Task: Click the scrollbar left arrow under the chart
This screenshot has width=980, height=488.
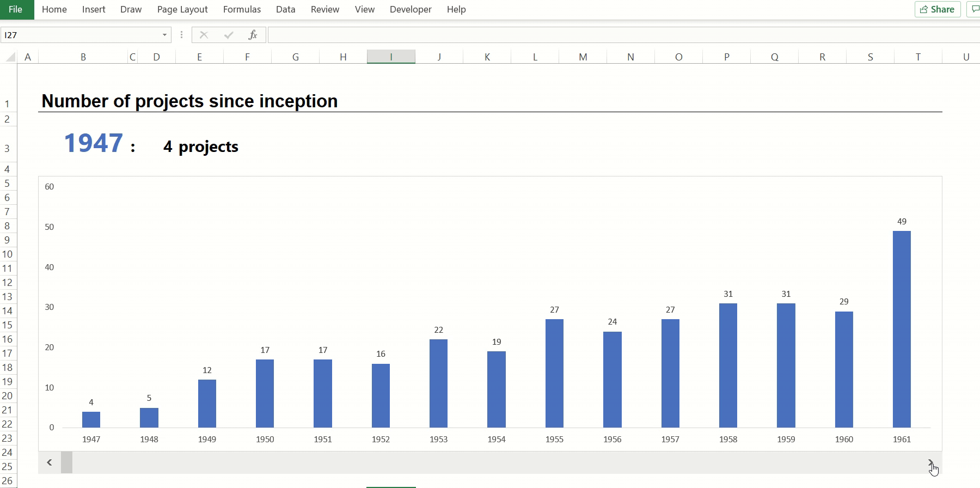Action: (50, 462)
